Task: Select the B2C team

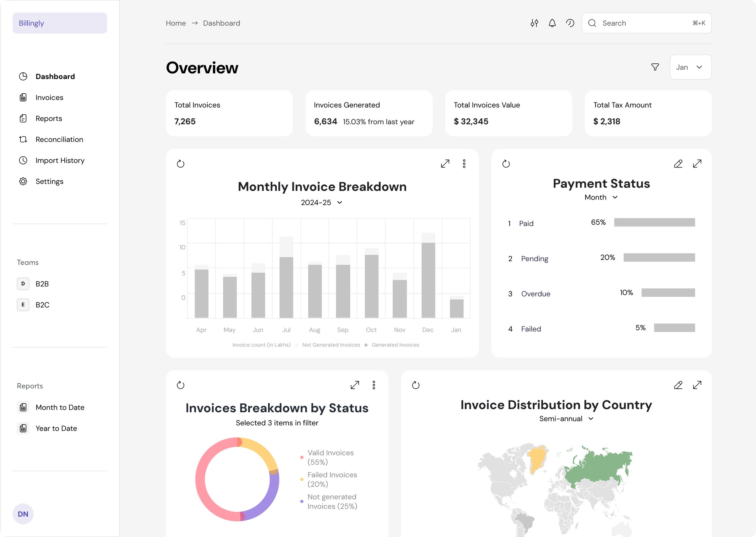Action: (42, 305)
